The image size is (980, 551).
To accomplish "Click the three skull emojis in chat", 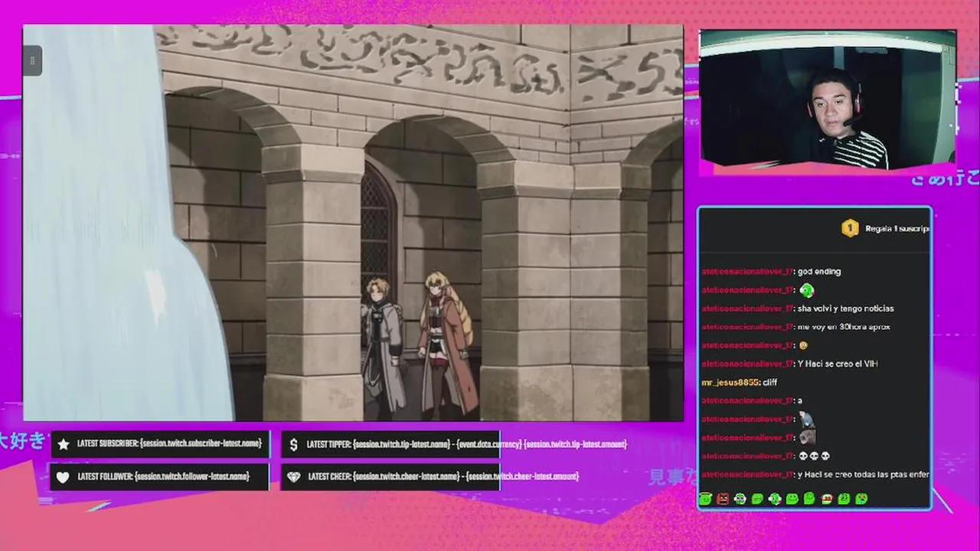I will click(x=814, y=456).
